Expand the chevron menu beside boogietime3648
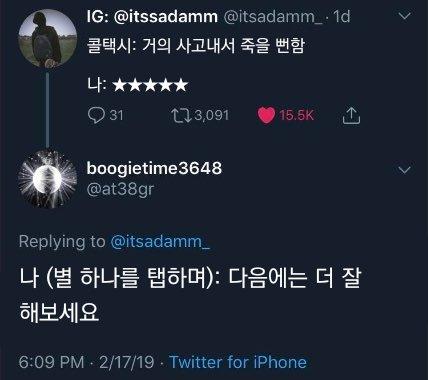 click(405, 170)
